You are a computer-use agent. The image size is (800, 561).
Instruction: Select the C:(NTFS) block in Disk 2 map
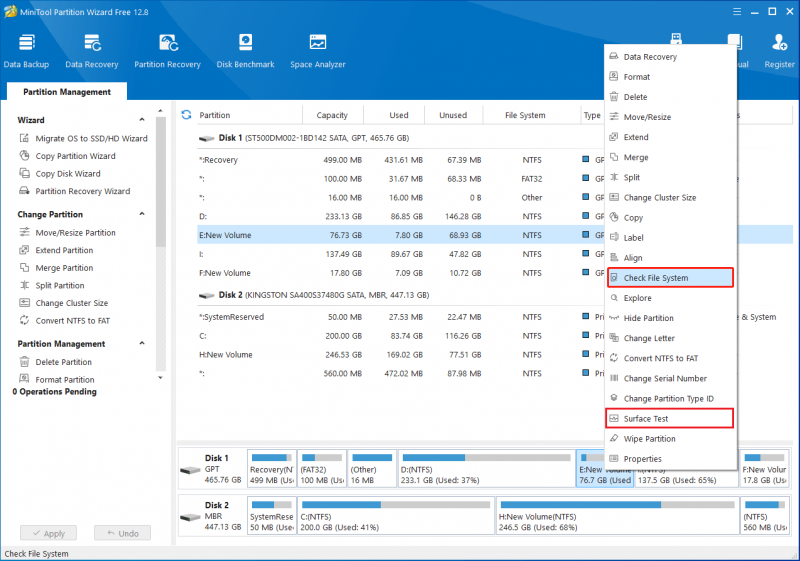pos(396,516)
